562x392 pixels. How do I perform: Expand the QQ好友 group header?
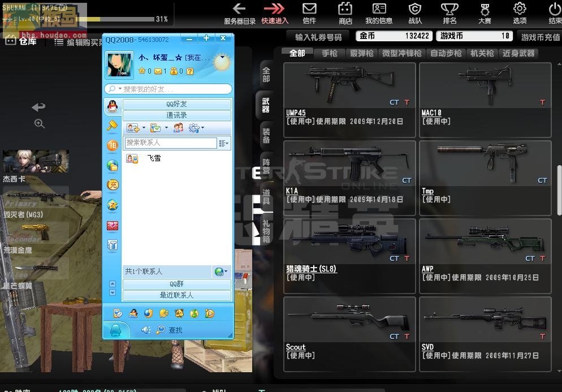click(x=177, y=104)
